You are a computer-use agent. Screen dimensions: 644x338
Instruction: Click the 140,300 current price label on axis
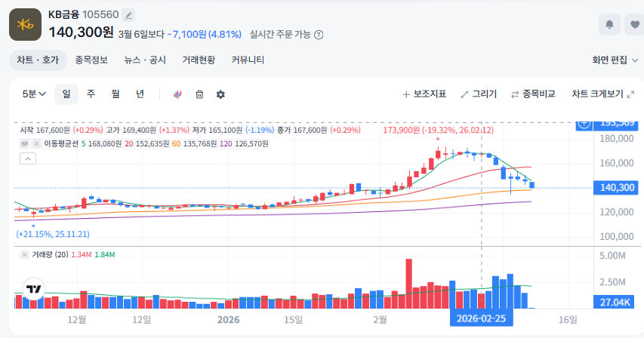click(x=616, y=187)
